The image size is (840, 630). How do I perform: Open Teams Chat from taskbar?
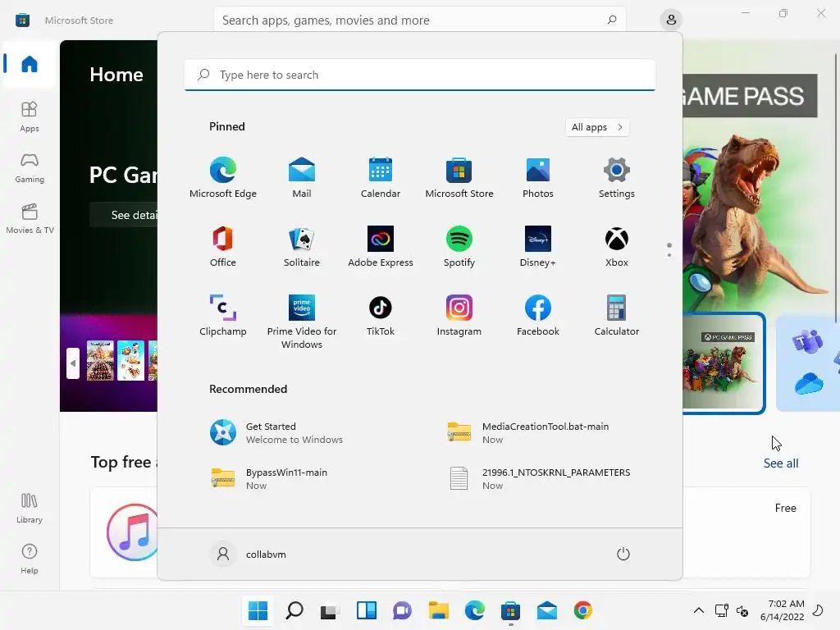tap(402, 610)
